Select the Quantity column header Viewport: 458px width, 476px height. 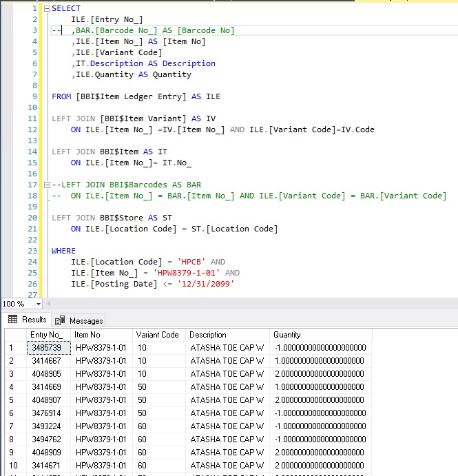tap(321, 335)
